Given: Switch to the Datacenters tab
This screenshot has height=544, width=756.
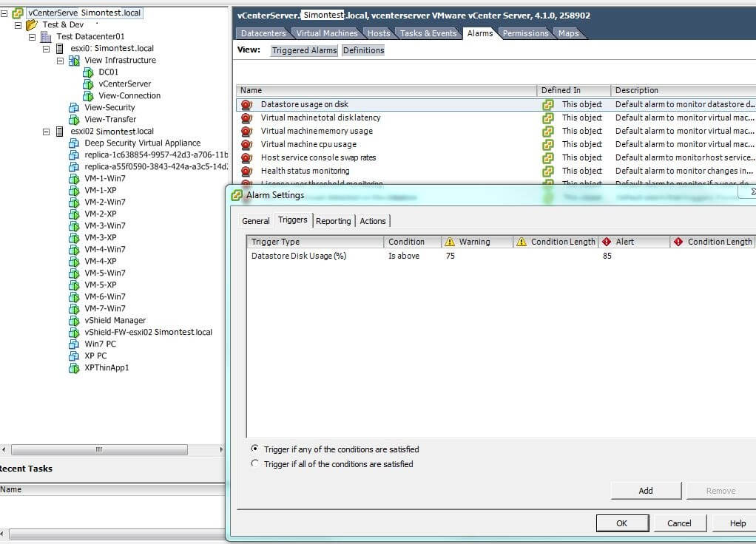Looking at the screenshot, I should pos(263,33).
